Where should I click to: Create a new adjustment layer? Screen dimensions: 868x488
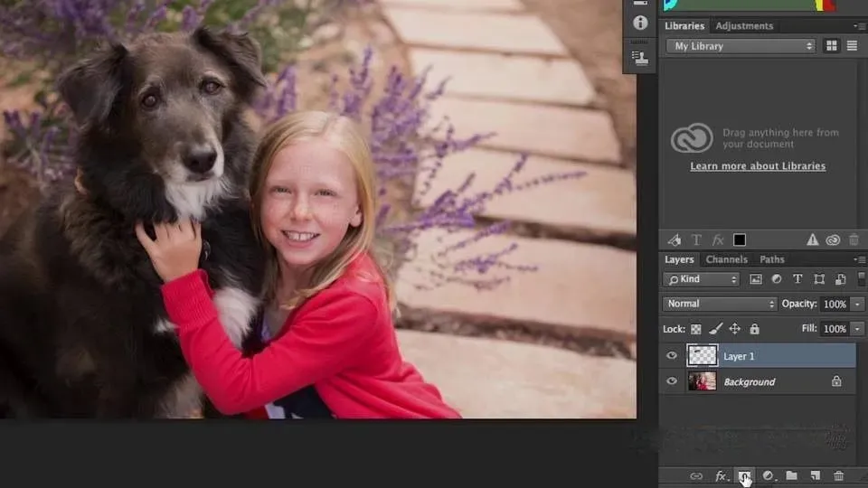click(x=769, y=476)
